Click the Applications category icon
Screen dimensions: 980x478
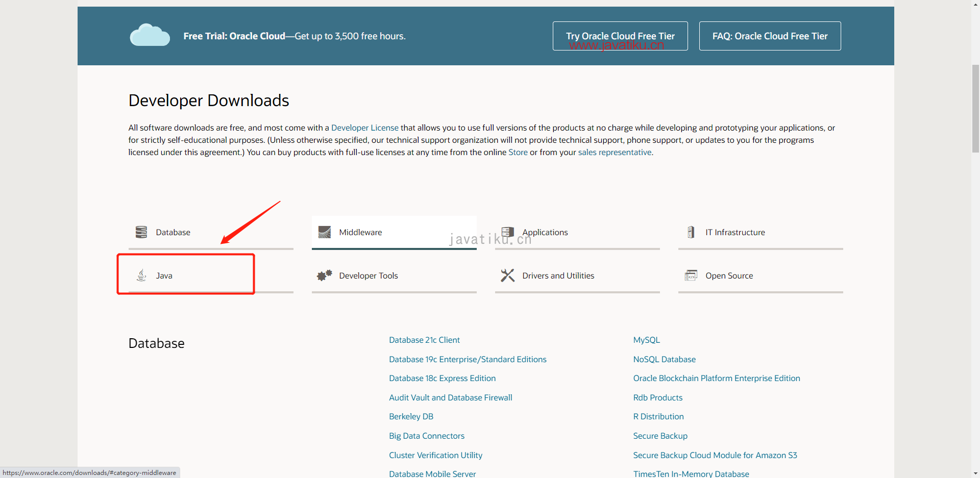coord(507,232)
